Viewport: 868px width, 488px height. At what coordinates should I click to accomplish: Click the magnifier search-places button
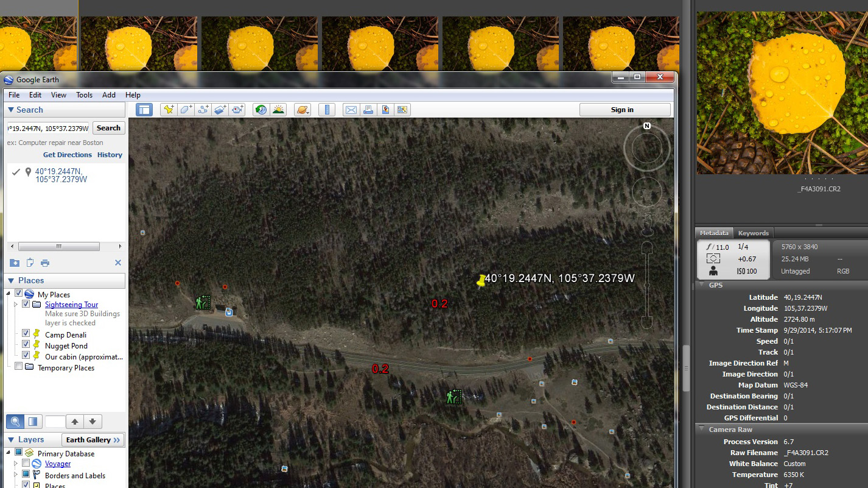(x=15, y=421)
